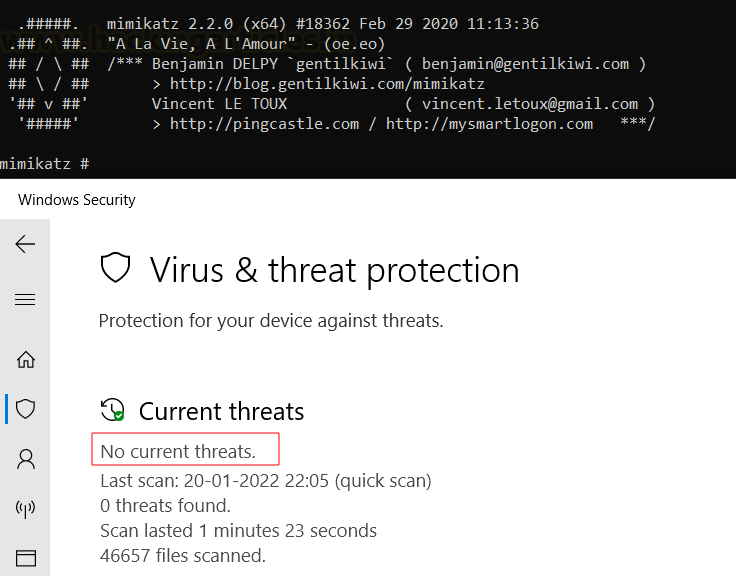Screen dimensions: 736x576
Task: Click the 46657 files scanned text
Action: 183,556
